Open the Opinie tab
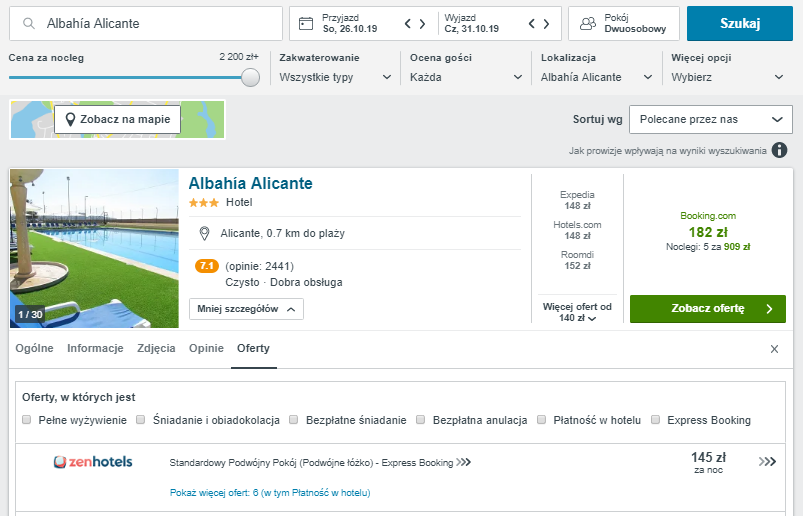Viewport: 803px width, 516px height. (206, 349)
